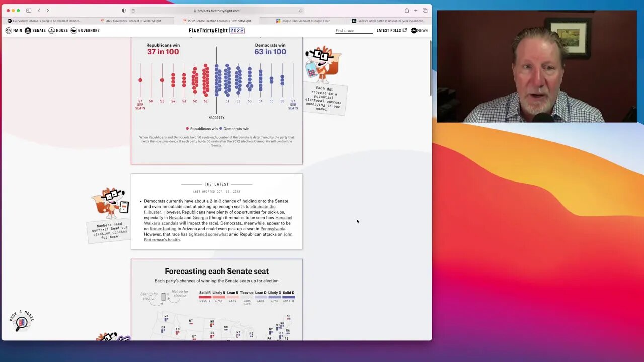Screen dimensions: 644x362
Task: Switch to 2022 Governors Forecast tab
Action: point(131,21)
